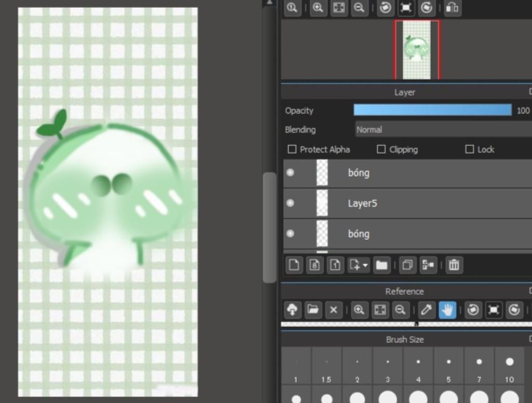This screenshot has width=532, height=403.
Task: Enable the Clipping checkbox
Action: [381, 149]
